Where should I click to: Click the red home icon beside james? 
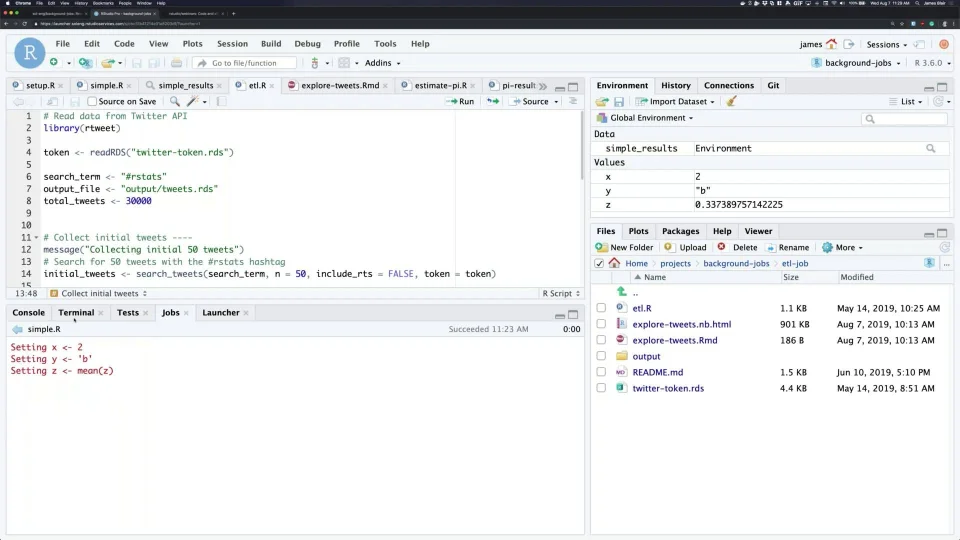[831, 44]
